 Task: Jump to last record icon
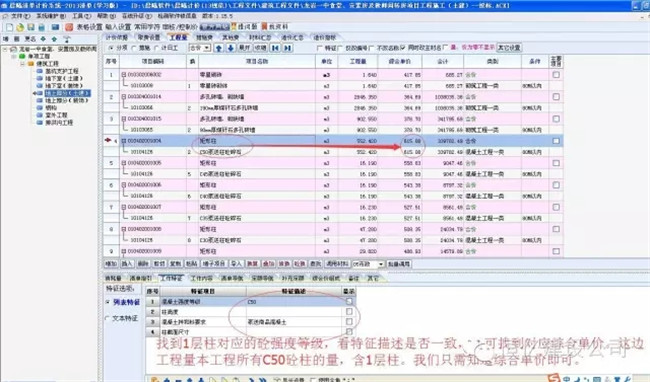click(287, 48)
